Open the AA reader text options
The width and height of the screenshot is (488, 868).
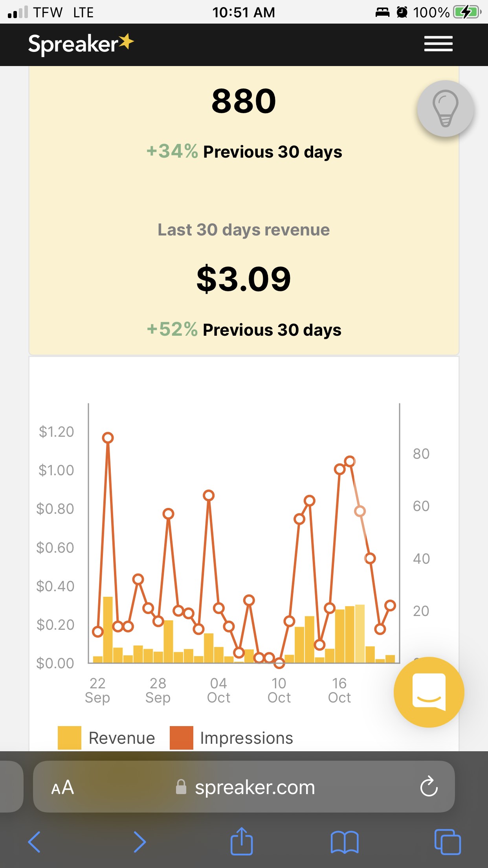(62, 787)
